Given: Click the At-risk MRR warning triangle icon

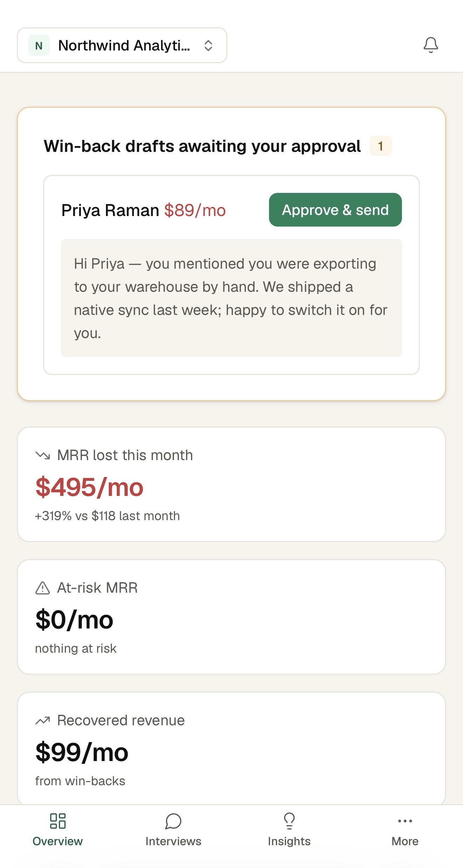Looking at the screenshot, I should (x=43, y=588).
